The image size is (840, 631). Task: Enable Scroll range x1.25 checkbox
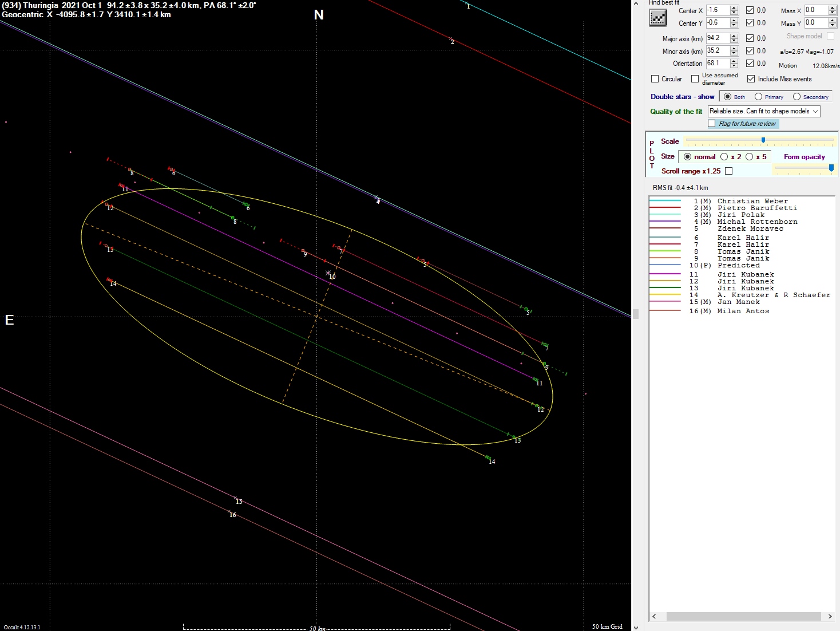pos(728,171)
